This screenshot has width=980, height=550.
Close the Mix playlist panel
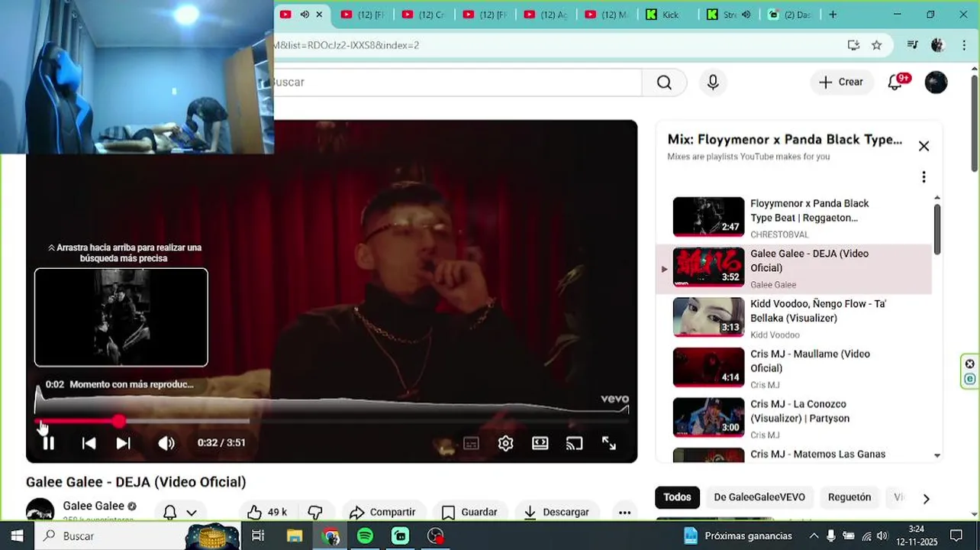(x=924, y=146)
